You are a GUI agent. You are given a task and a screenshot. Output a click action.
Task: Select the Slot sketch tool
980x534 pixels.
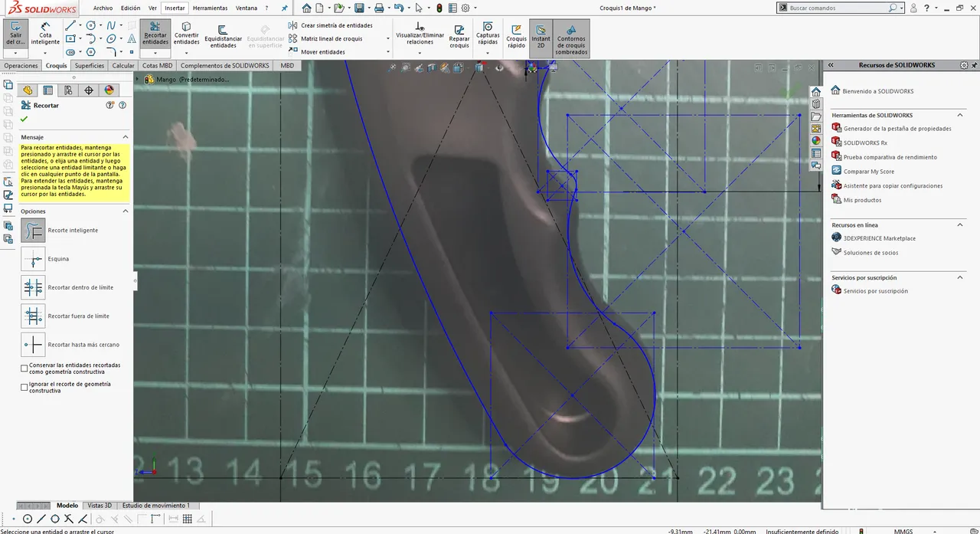click(70, 52)
